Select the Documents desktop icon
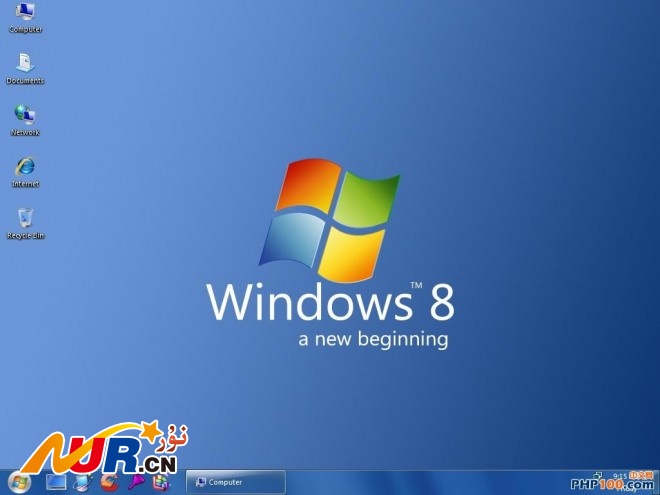This screenshot has width=660, height=495. pyautogui.click(x=25, y=68)
